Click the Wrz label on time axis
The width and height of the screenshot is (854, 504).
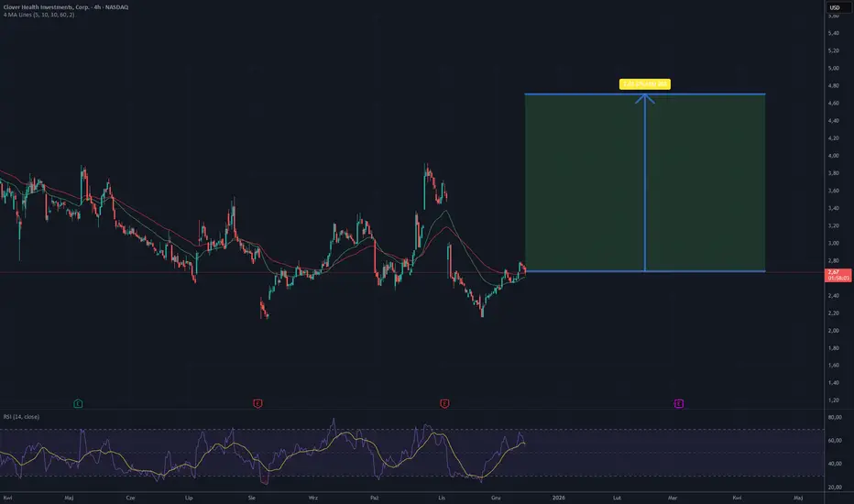[313, 498]
